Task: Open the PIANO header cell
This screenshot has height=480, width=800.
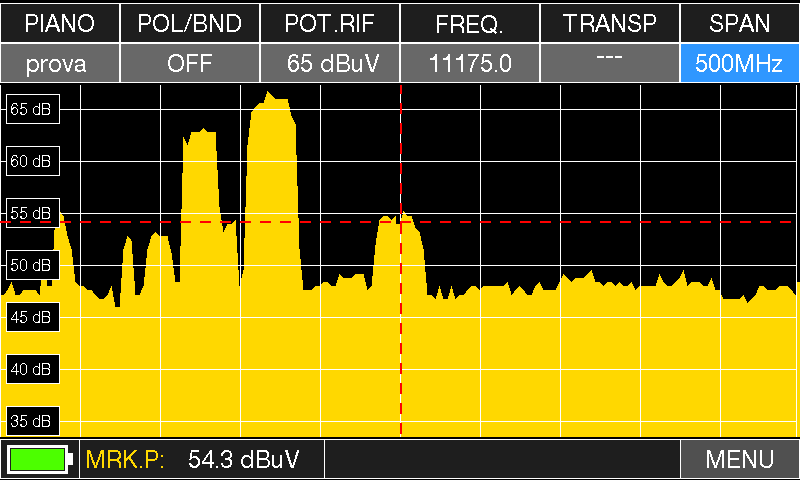Action: pos(60,23)
